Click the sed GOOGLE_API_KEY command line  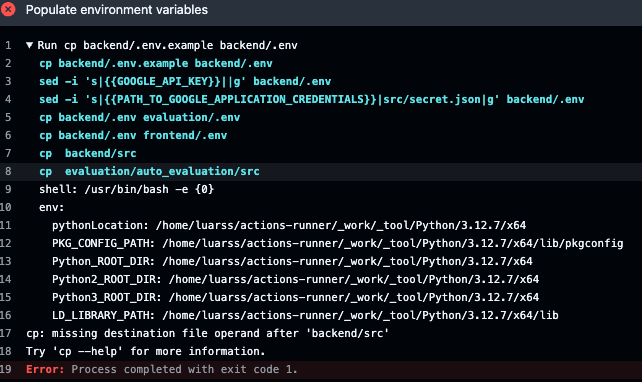[x=185, y=81]
